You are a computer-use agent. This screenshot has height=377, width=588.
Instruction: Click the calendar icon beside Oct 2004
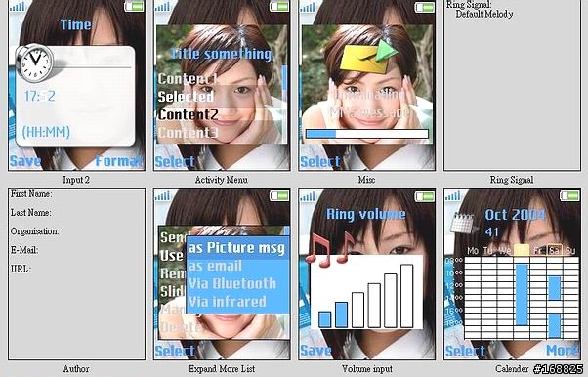coord(464,224)
